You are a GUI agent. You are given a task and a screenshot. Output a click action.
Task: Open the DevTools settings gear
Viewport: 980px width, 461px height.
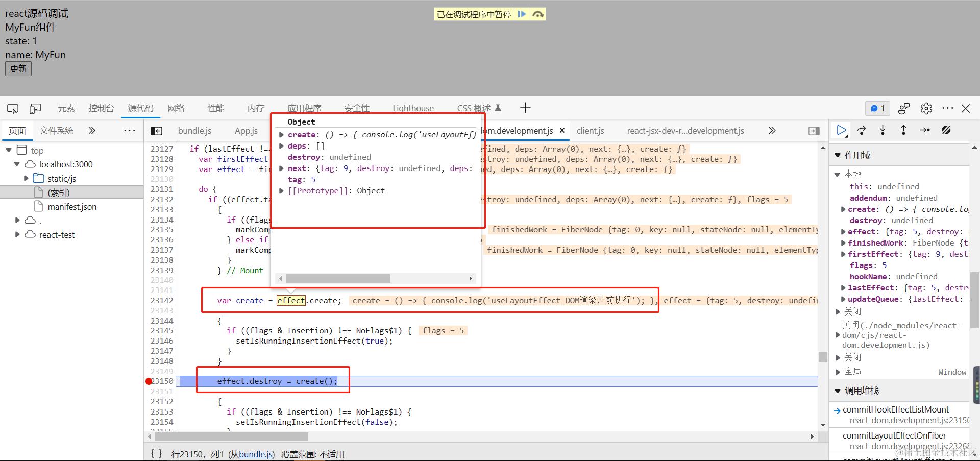926,108
